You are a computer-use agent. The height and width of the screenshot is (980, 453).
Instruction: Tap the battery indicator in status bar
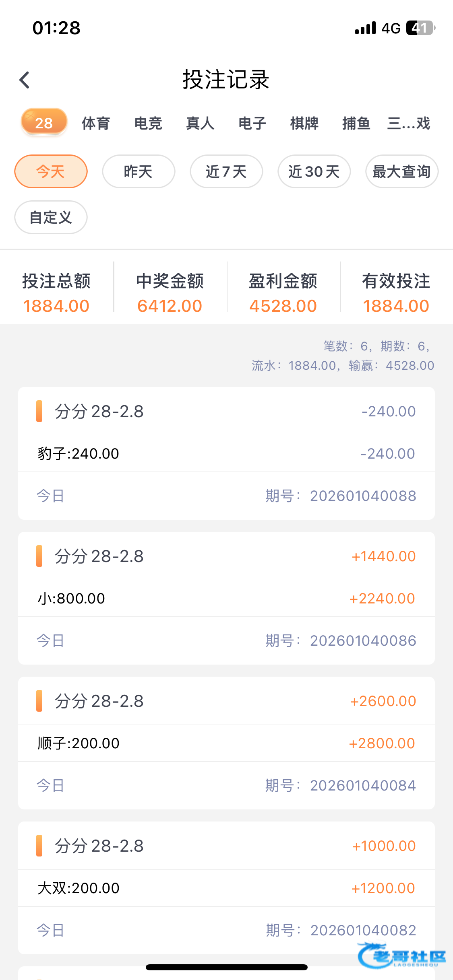pos(420,28)
